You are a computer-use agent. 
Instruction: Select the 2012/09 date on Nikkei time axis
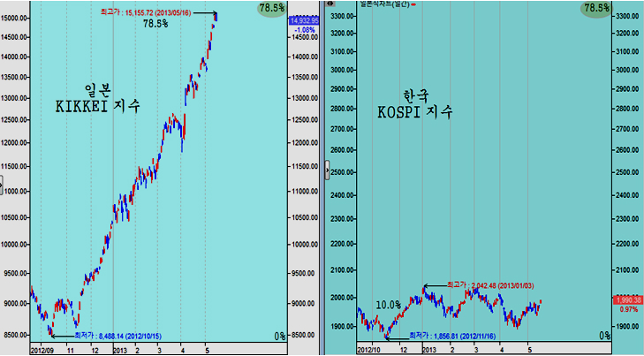coord(42,351)
